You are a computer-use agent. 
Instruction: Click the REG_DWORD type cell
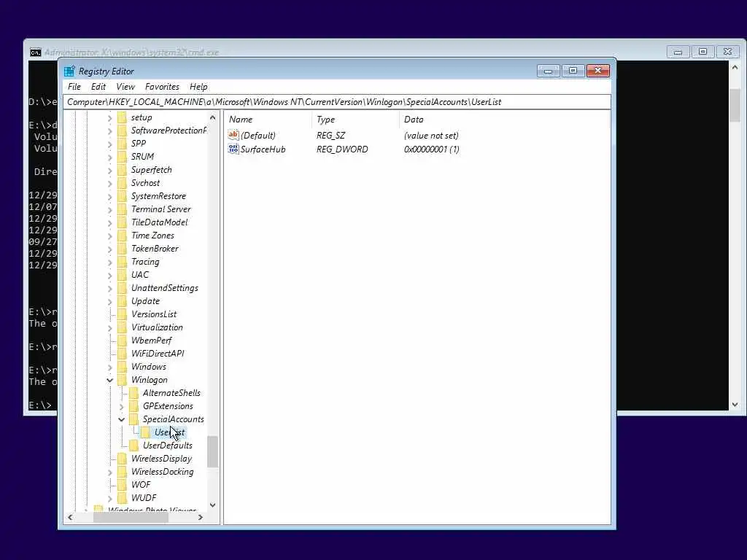point(342,149)
